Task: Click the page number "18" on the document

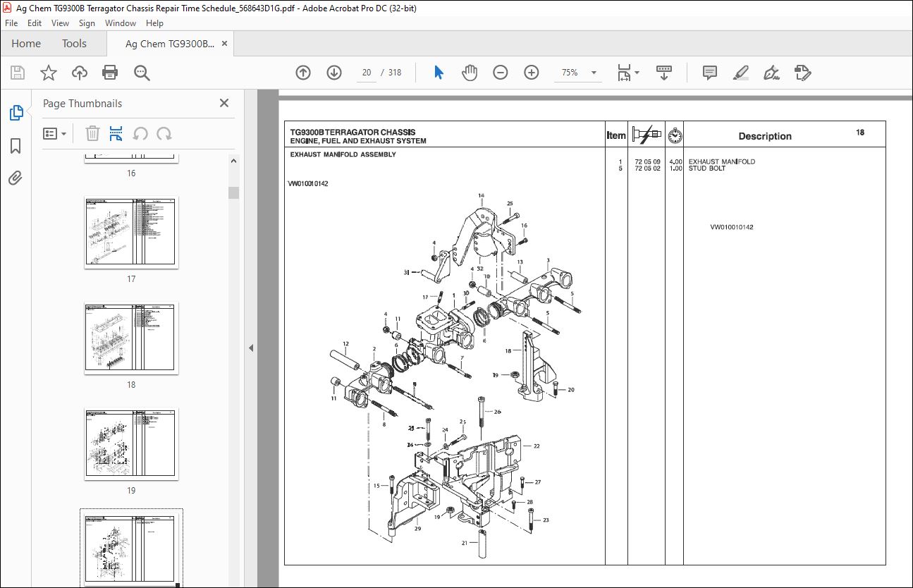Action: point(860,133)
